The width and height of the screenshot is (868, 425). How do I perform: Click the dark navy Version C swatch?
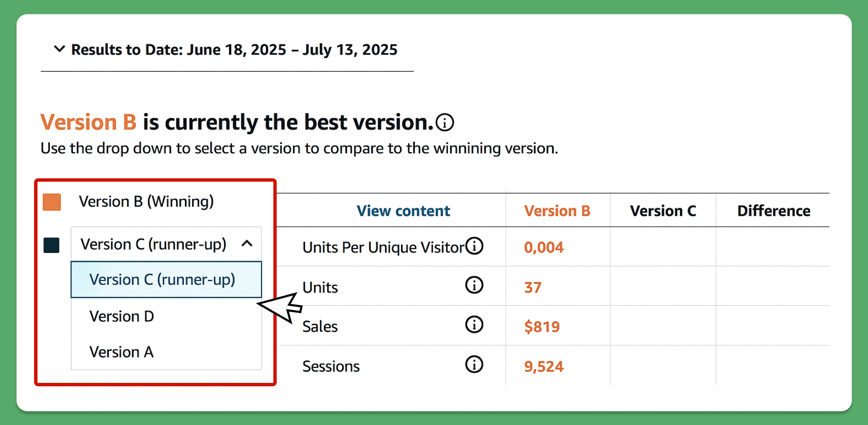tap(51, 245)
